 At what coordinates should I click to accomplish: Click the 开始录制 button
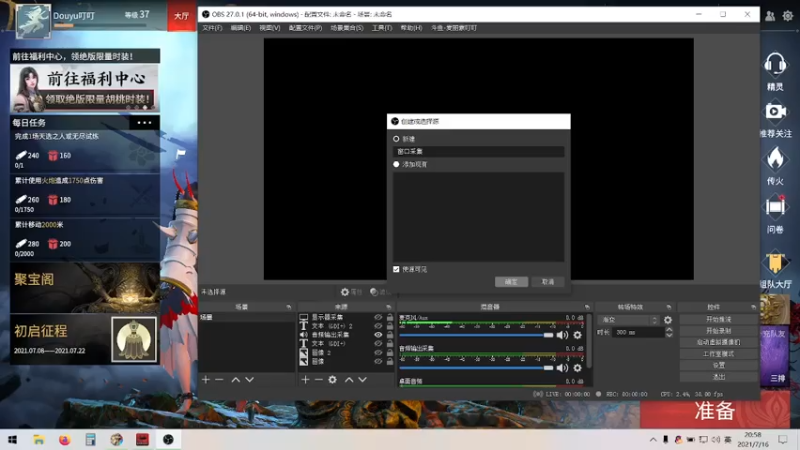(718, 331)
